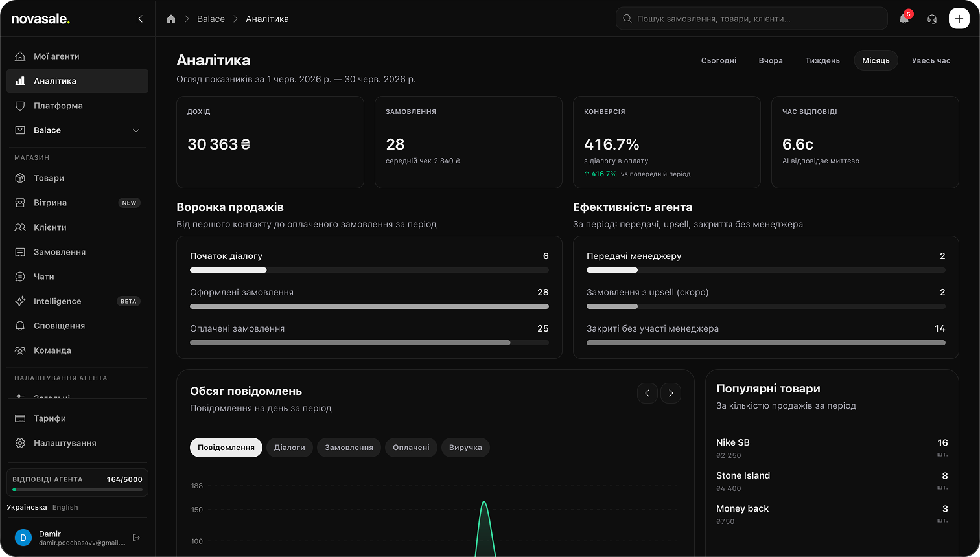Expand the Balace store dropdown chevron

[136, 130]
